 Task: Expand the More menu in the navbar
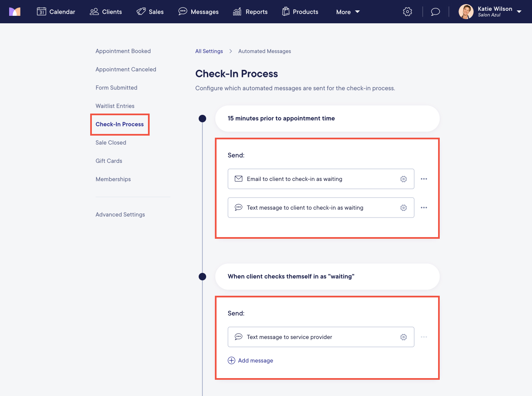347,12
